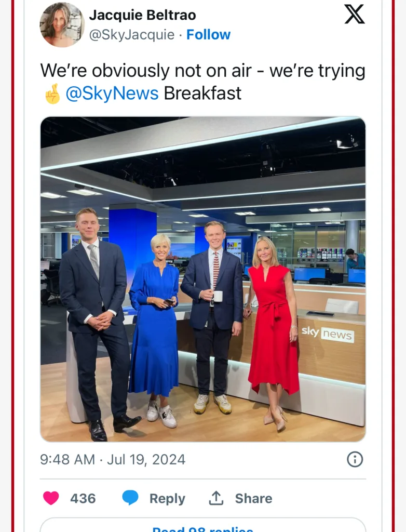Click the blue reply bubble icon
The width and height of the screenshot is (406, 532).
pyautogui.click(x=130, y=498)
